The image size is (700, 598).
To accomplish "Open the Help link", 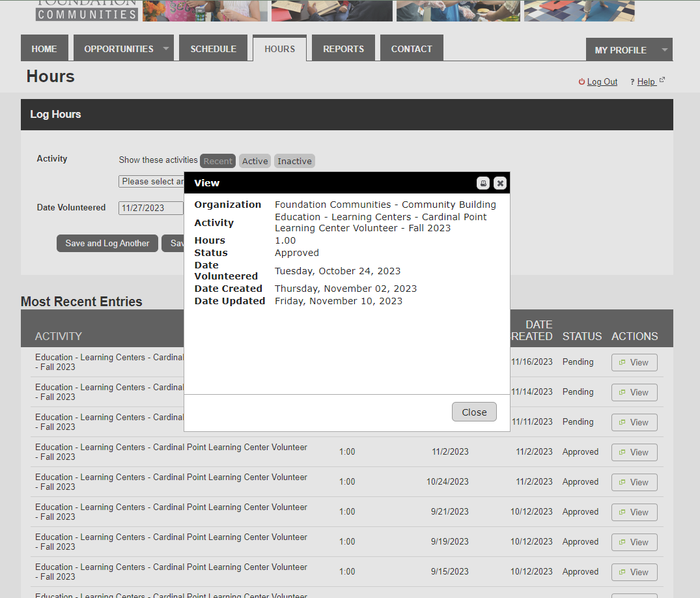I will pos(646,81).
